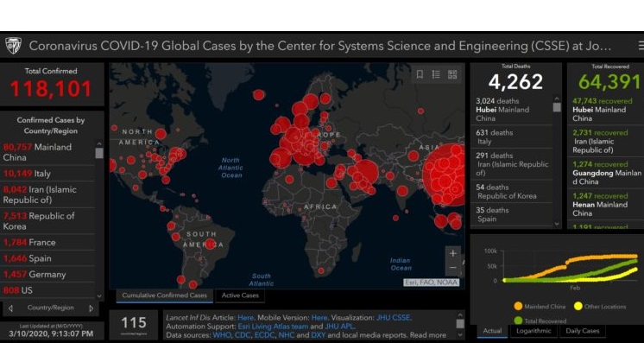Zoom in on the map with plus
644x343 pixels.
453,253
